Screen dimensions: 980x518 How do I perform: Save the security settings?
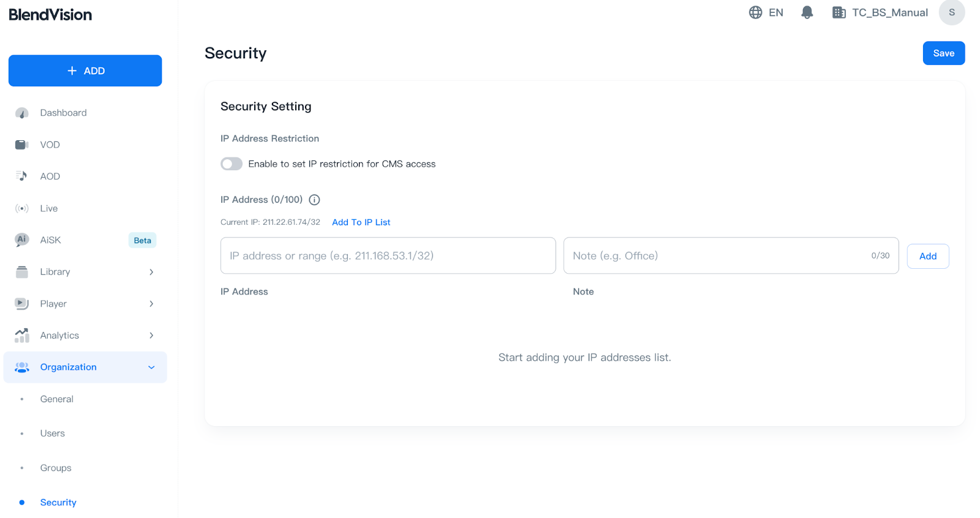point(943,53)
